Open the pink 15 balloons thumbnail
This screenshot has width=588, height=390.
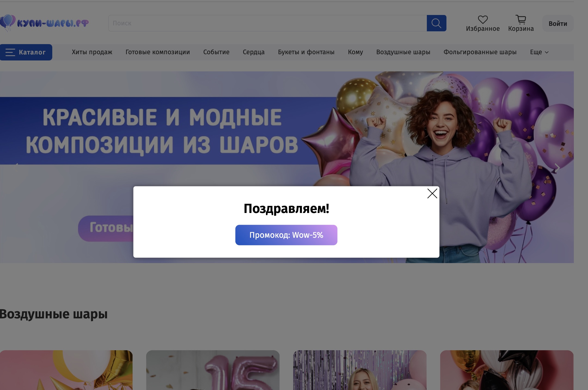click(213, 370)
